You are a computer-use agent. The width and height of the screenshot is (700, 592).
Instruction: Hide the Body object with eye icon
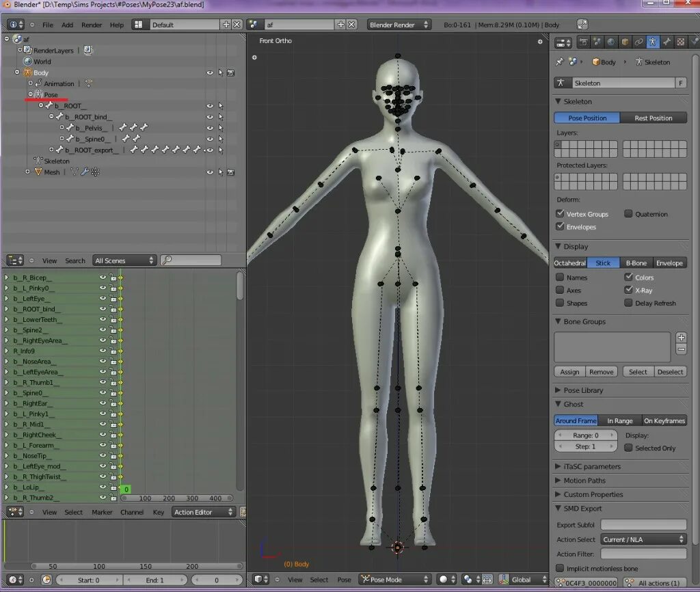(210, 72)
